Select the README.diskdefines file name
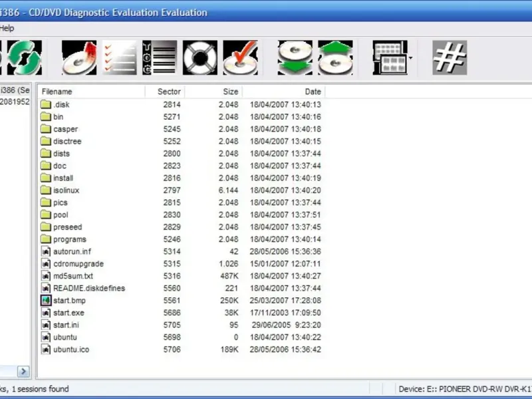Viewport: 532px width, 399px height. tap(89, 289)
